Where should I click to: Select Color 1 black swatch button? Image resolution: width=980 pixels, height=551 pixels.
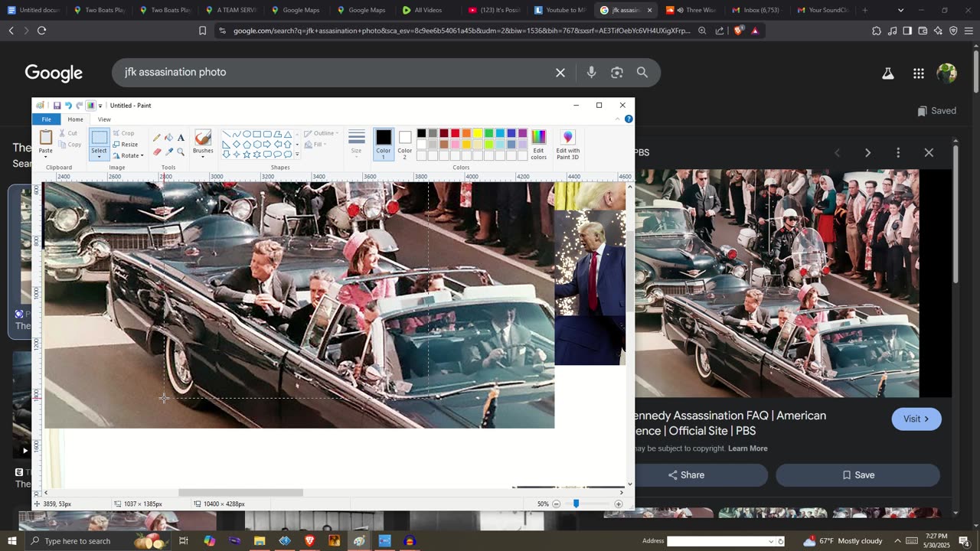click(384, 145)
